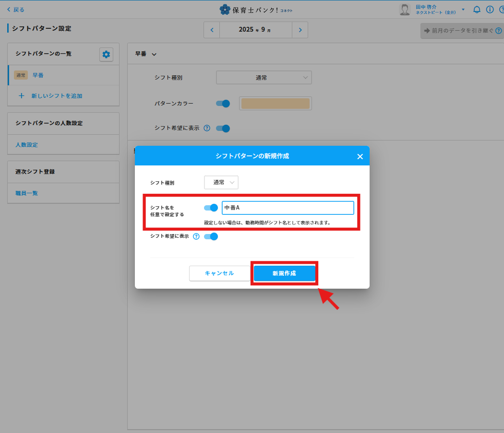The height and width of the screenshot is (433, 504).
Task: Toggle シフト希望に表示 switch in dialog
Action: [211, 236]
